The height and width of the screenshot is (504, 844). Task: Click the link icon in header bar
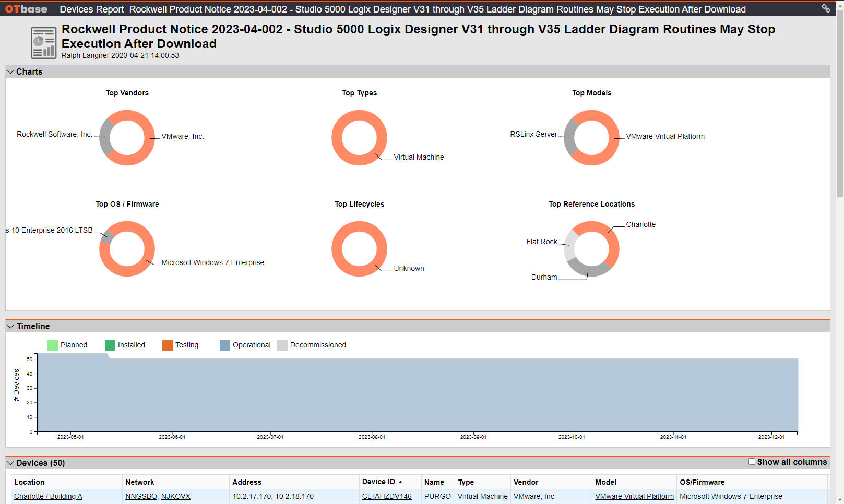point(826,8)
